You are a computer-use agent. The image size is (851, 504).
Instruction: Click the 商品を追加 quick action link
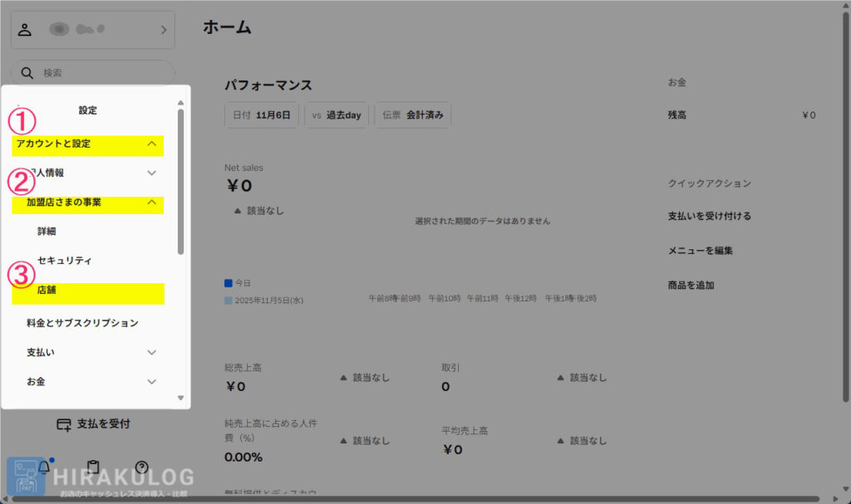[x=691, y=285]
